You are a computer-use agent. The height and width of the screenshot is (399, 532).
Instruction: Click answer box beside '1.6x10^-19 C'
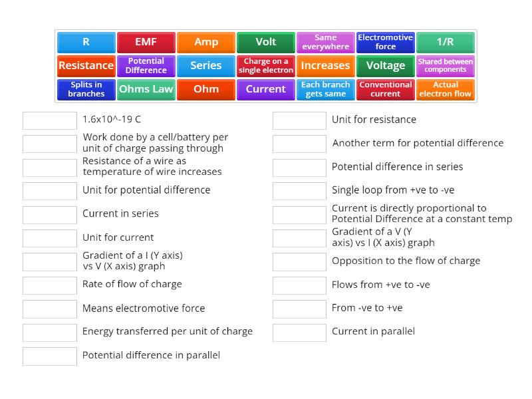pyautogui.click(x=50, y=120)
